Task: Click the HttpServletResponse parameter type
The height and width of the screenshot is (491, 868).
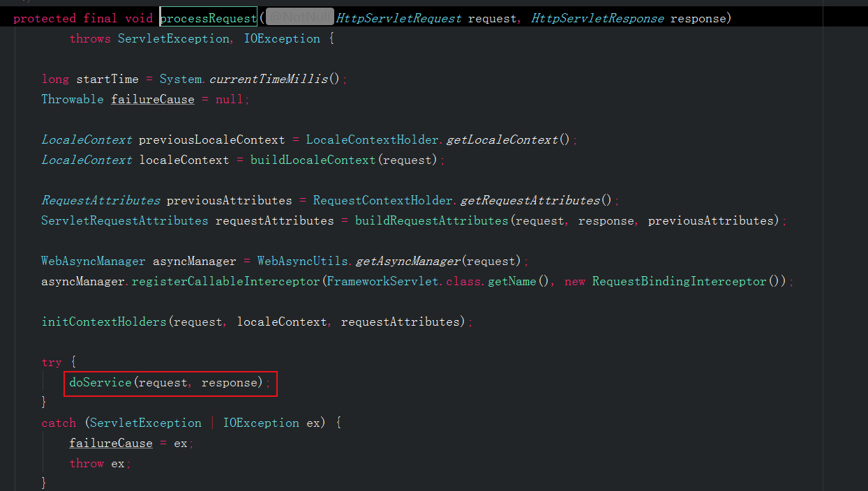Action: coord(597,18)
